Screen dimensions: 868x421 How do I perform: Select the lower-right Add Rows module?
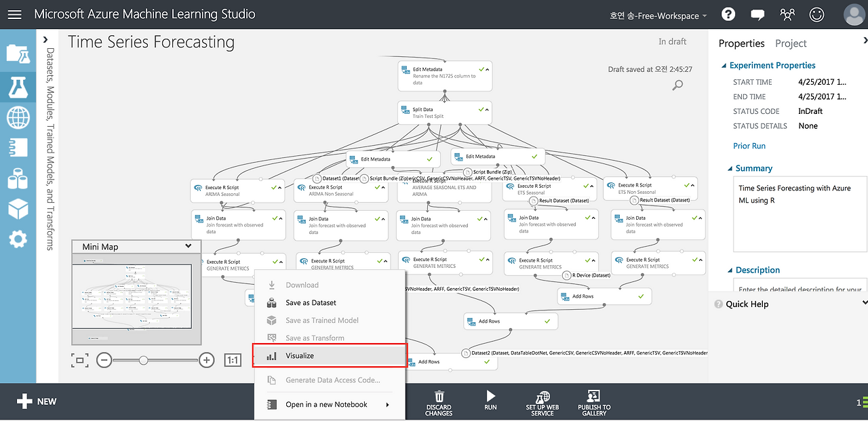(x=604, y=296)
